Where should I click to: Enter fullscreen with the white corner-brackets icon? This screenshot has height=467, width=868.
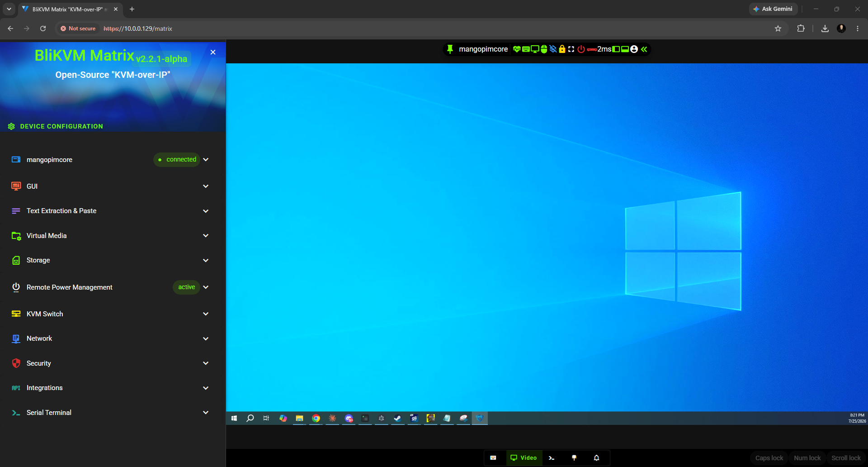click(571, 49)
